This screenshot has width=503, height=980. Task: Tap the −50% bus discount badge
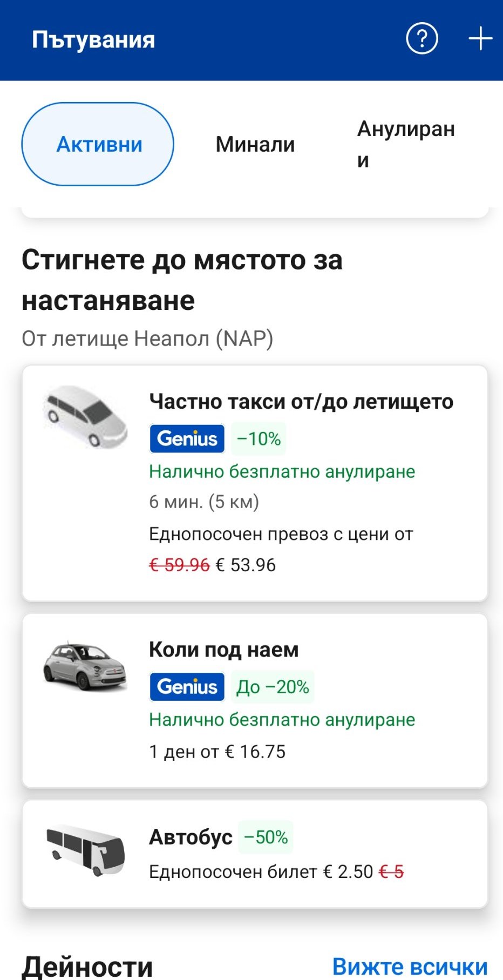(x=266, y=837)
